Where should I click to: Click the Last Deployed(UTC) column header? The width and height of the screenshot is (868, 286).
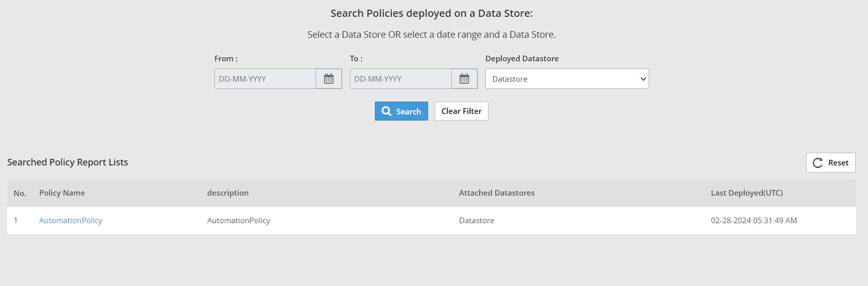coord(746,193)
